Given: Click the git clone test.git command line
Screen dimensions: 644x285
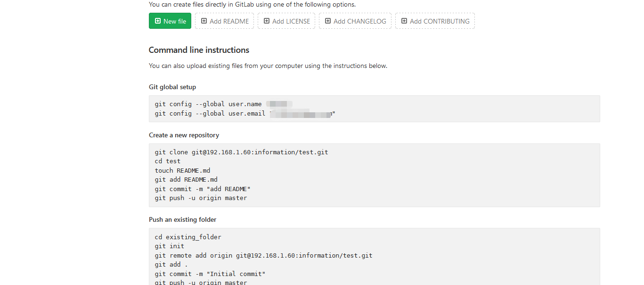Looking at the screenshot, I should tap(241, 152).
